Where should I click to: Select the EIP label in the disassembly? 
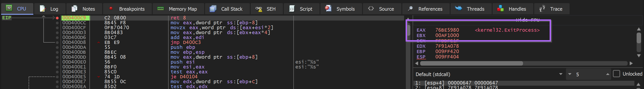coord(6,18)
